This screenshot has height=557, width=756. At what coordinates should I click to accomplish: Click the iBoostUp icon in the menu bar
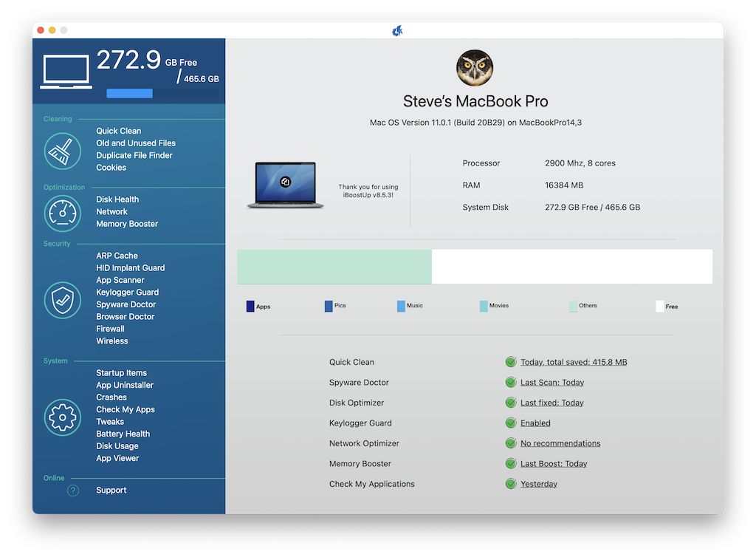(x=396, y=30)
